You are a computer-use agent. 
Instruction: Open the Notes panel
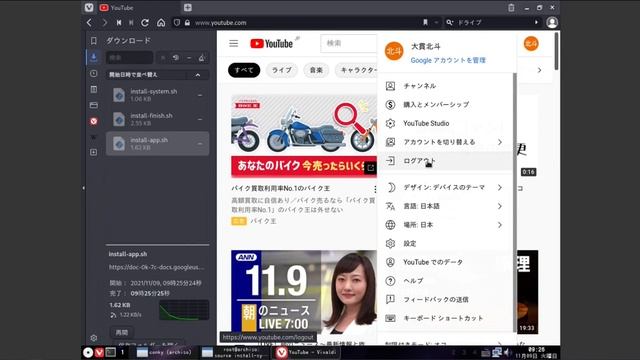coord(93,89)
